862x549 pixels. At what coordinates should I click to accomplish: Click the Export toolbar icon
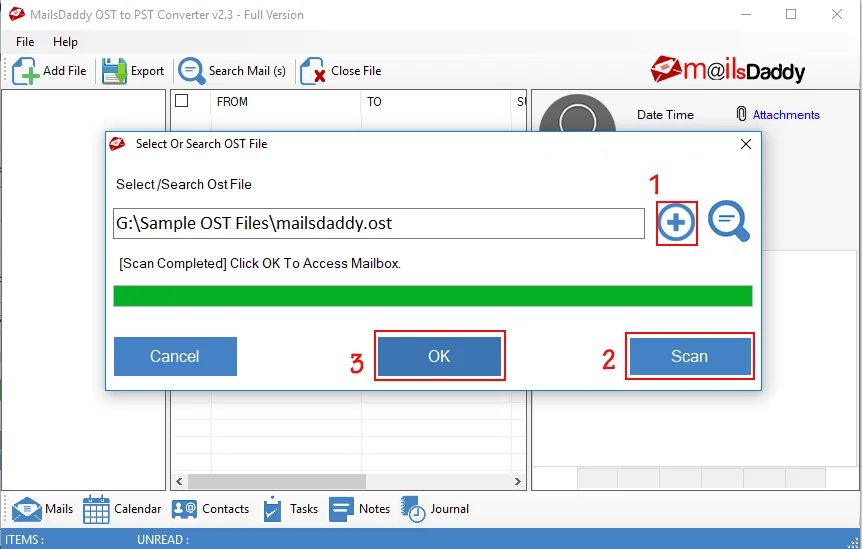(114, 71)
